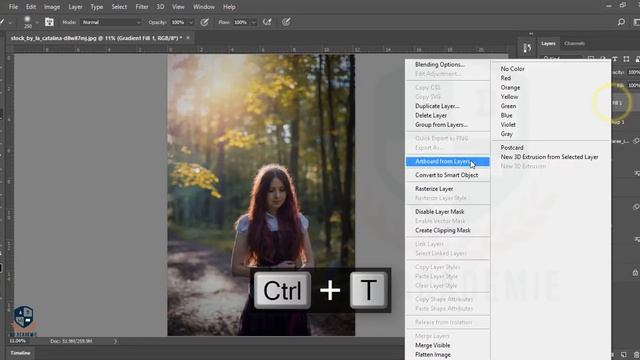Open the Edit menu
This screenshot has height=360, width=640.
[x=31, y=7]
